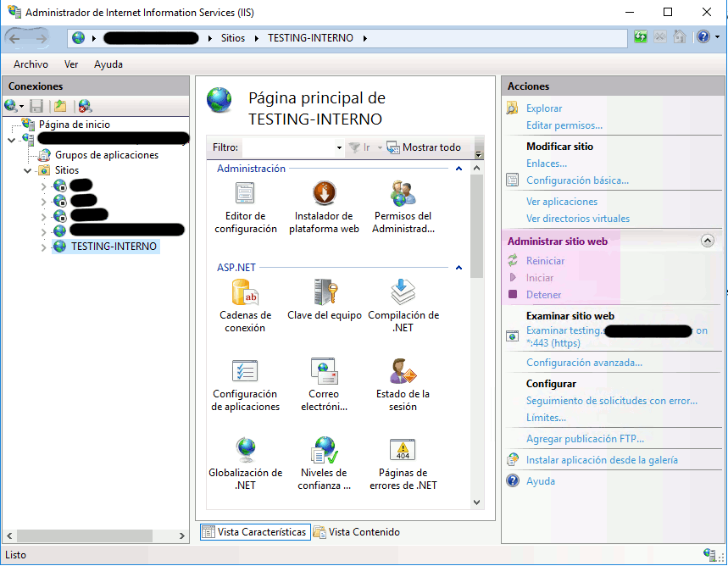Open Configuración de aplicaciones feature
Viewport: 728px width, 566px height.
(245, 386)
